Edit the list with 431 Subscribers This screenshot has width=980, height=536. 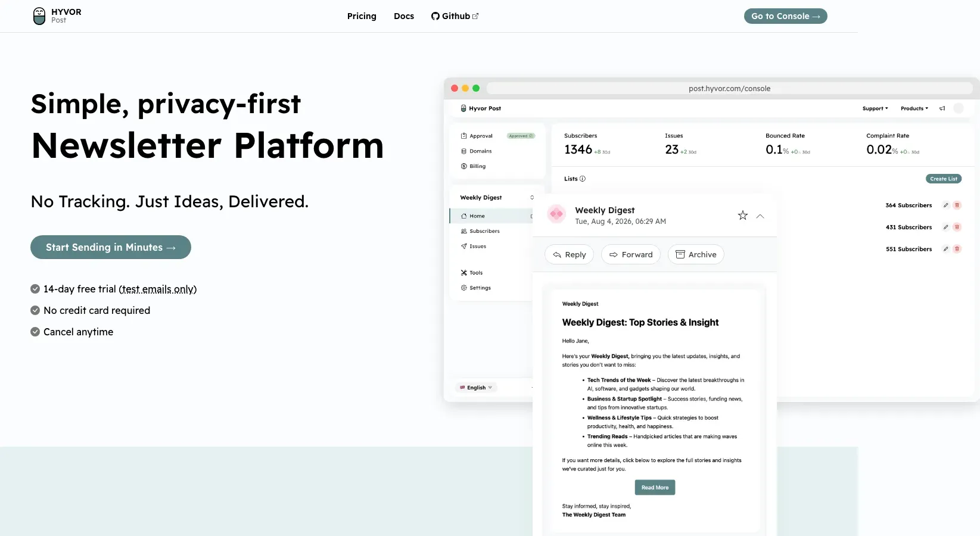coord(945,228)
